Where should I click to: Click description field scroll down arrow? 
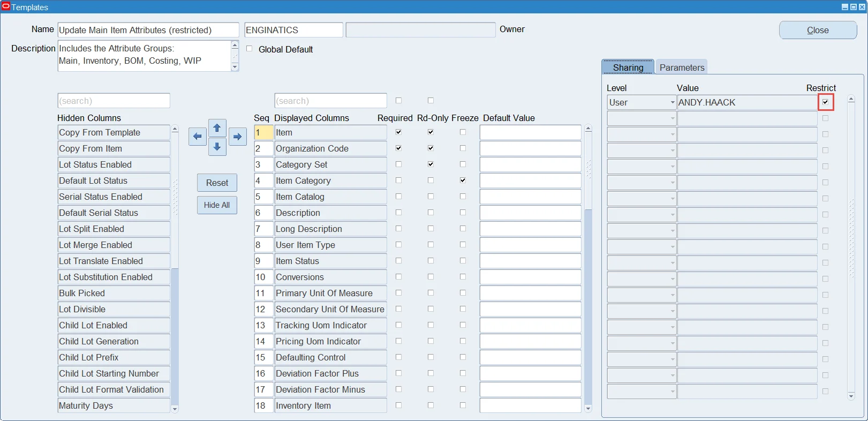235,67
